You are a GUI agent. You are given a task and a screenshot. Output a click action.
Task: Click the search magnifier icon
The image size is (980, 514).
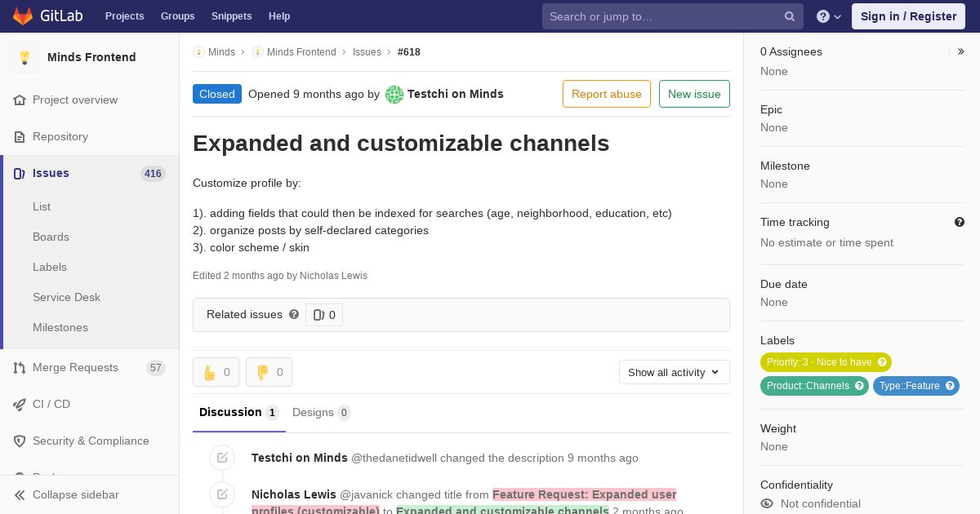tap(790, 16)
